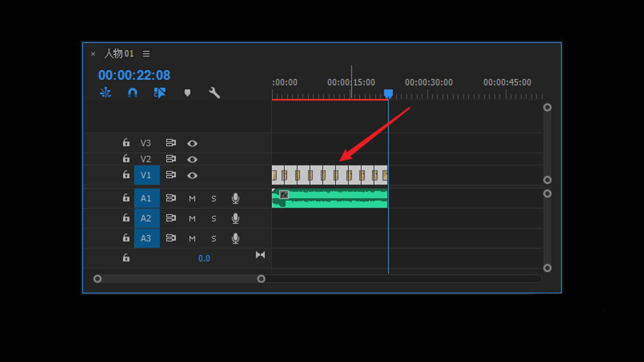
Task: Add a marker with the marker icon
Action: click(187, 93)
